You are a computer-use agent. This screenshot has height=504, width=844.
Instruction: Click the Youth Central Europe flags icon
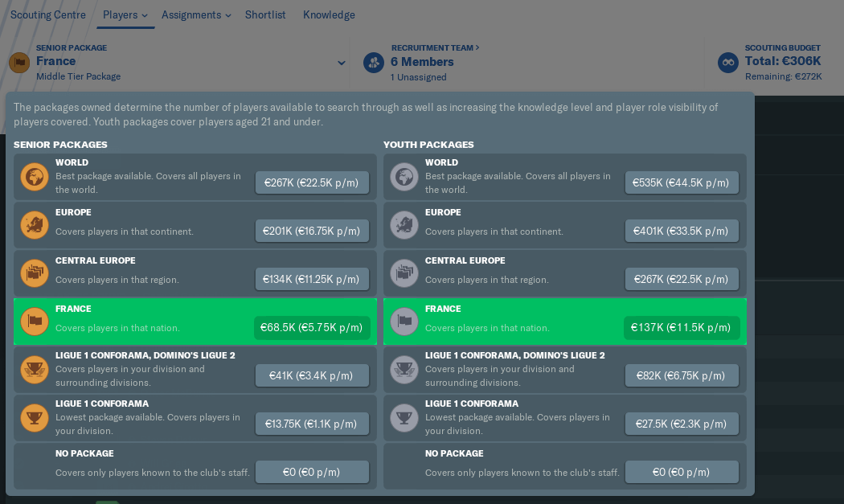(x=404, y=273)
